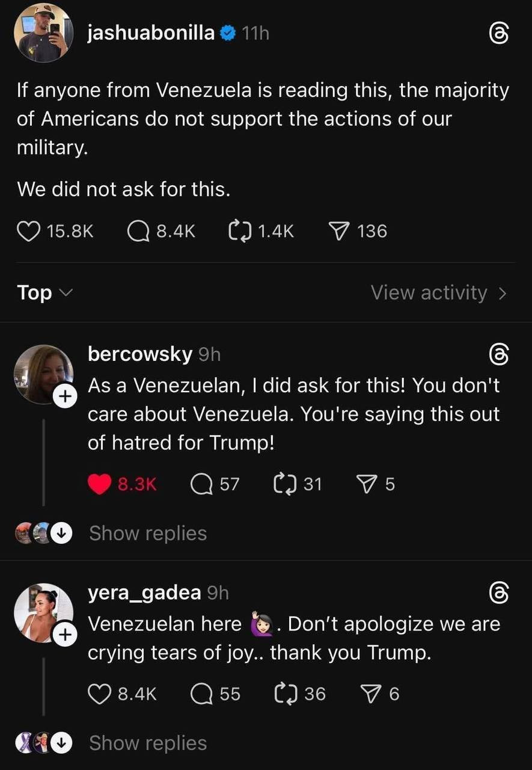Share bercowsky's comment via send icon

pos(366,484)
